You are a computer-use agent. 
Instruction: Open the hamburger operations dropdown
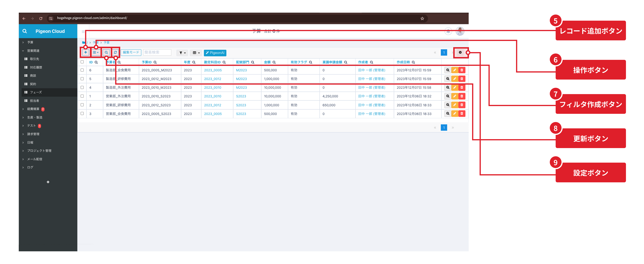click(x=96, y=52)
